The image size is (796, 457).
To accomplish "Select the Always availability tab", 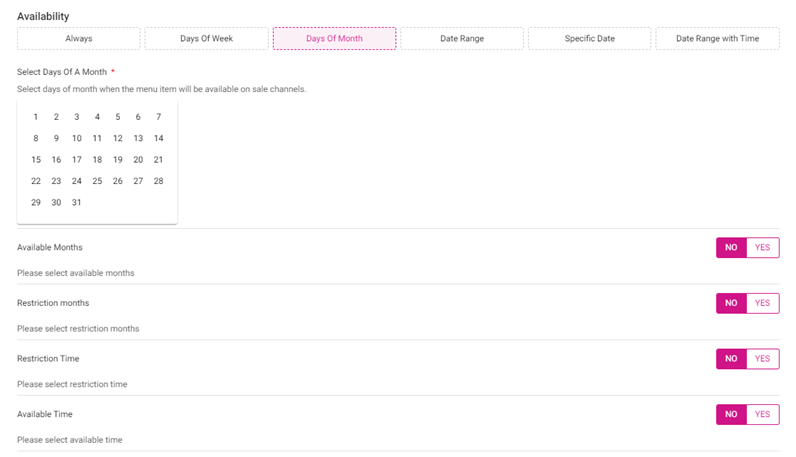I will coord(79,39).
